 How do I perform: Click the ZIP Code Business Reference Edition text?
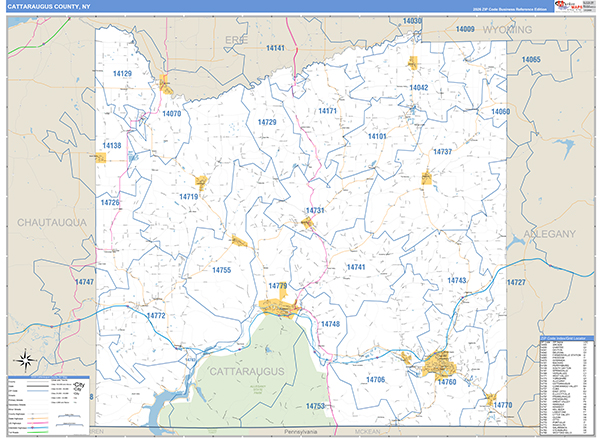495,8
